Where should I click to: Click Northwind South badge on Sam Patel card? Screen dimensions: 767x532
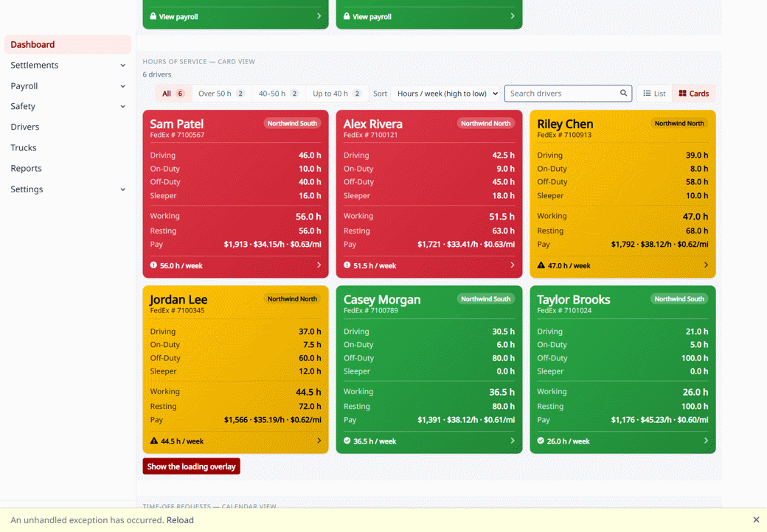292,123
